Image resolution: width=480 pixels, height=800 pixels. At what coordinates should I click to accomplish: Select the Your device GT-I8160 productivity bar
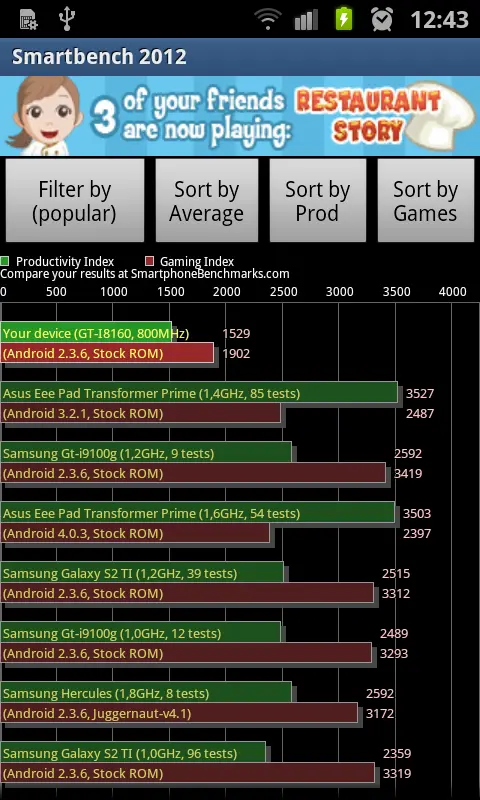pos(86,333)
